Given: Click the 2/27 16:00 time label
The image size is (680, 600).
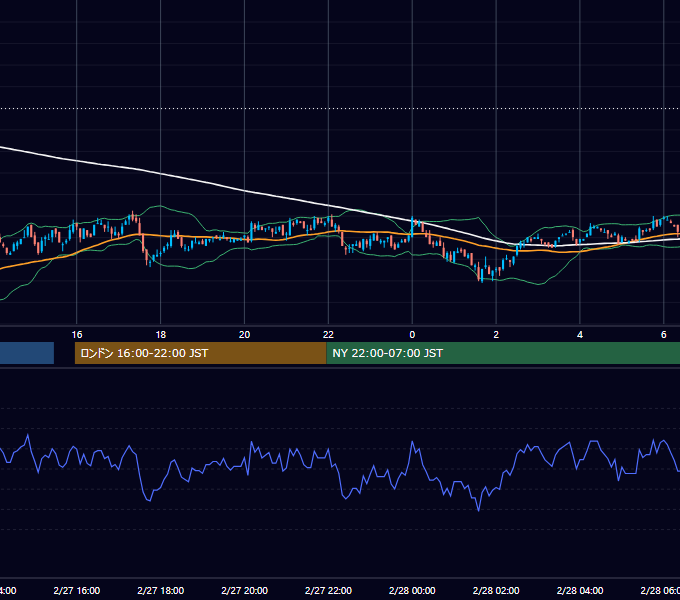Looking at the screenshot, I should 77,590.
